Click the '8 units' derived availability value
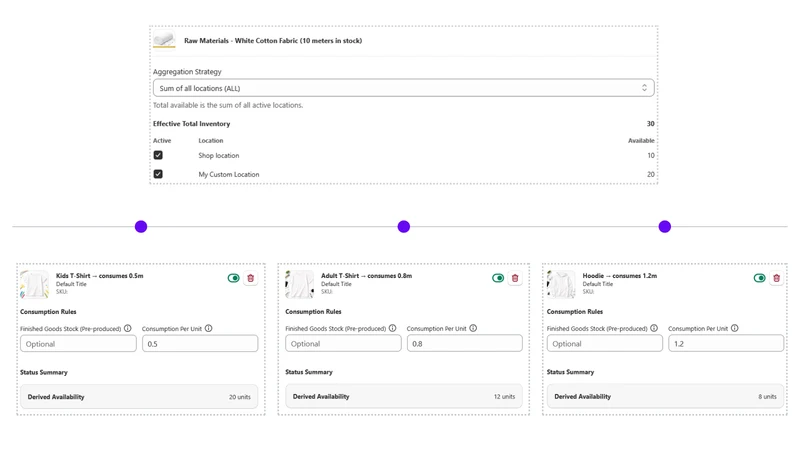The width and height of the screenshot is (800, 450). pos(767,396)
